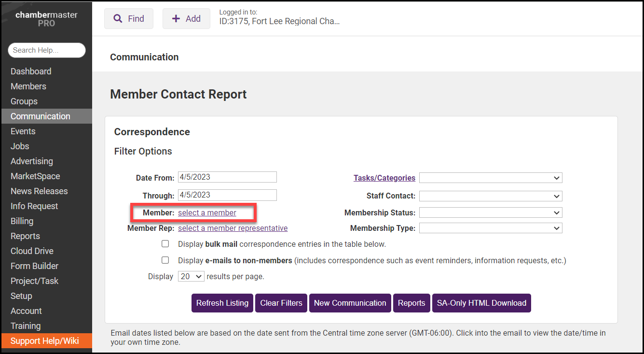The image size is (644, 354).
Task: Select Dashboard from the left navigation
Action: coord(31,71)
